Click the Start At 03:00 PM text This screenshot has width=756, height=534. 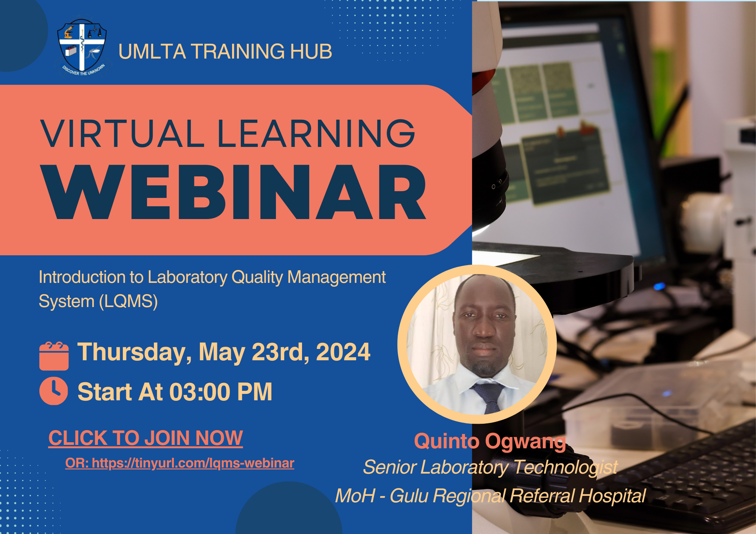click(x=175, y=392)
